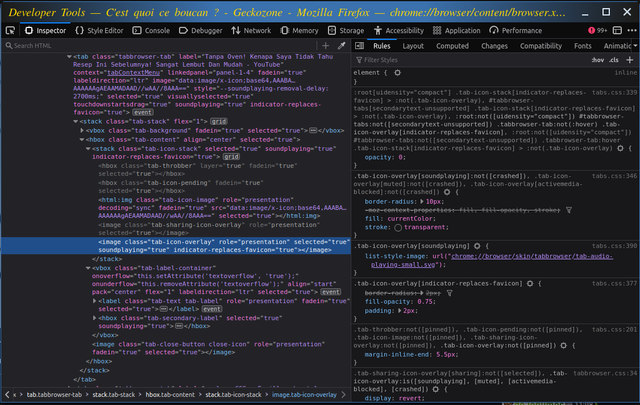Focus the Search HTML field

click(159, 46)
